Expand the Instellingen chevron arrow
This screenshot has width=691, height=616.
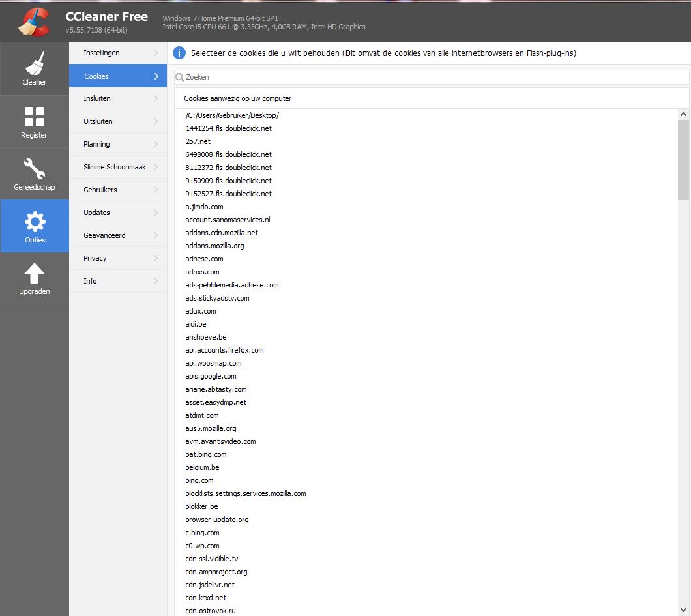coord(156,53)
